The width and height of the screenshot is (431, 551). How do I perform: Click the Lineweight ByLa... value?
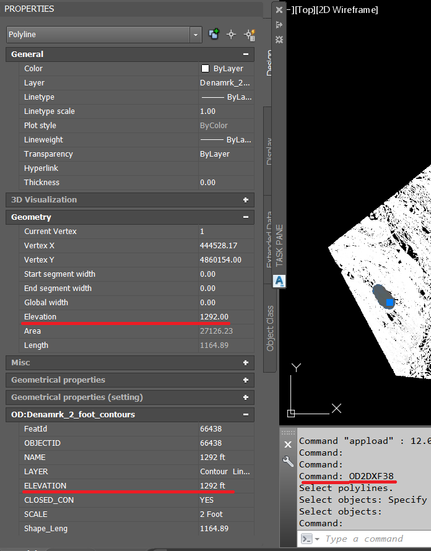[x=226, y=140]
